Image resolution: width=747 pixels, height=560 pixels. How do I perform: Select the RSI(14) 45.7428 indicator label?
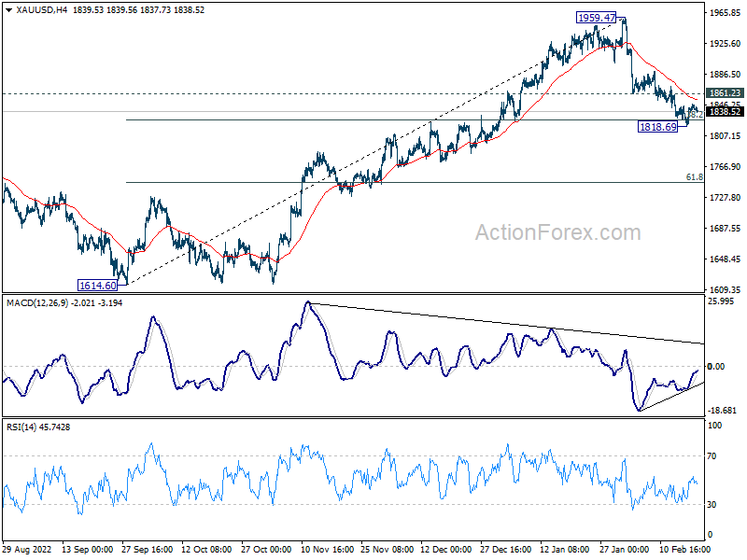[38, 427]
